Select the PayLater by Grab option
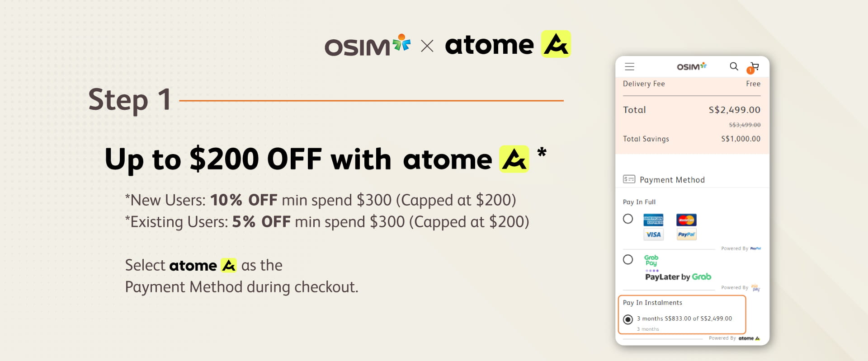Screen dimensions: 868x361 pos(628,260)
